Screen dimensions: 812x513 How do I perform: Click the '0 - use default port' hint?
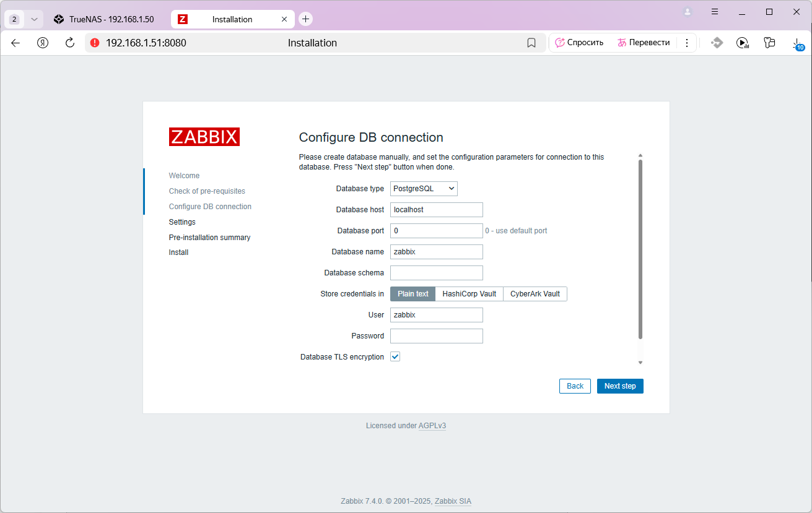(x=517, y=231)
